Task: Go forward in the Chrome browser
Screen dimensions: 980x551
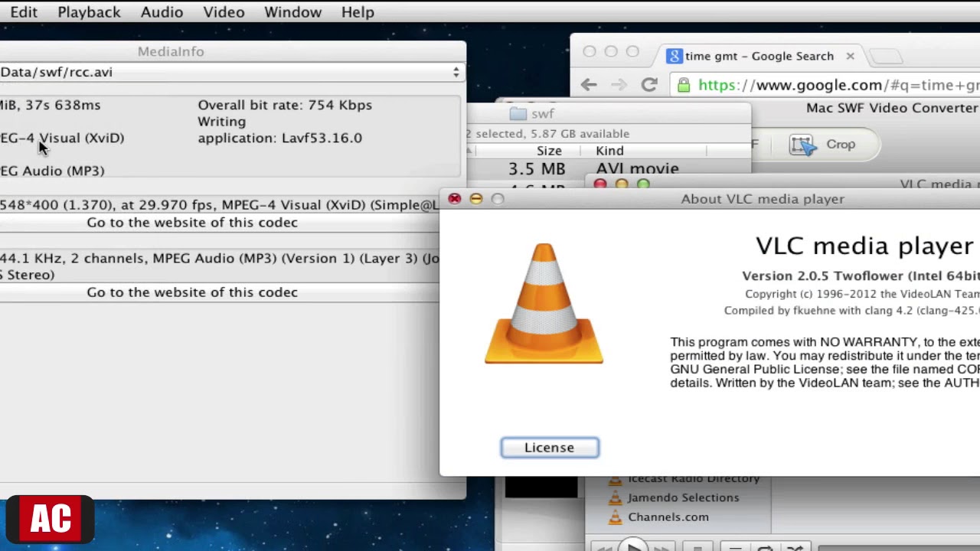Action: coord(619,85)
